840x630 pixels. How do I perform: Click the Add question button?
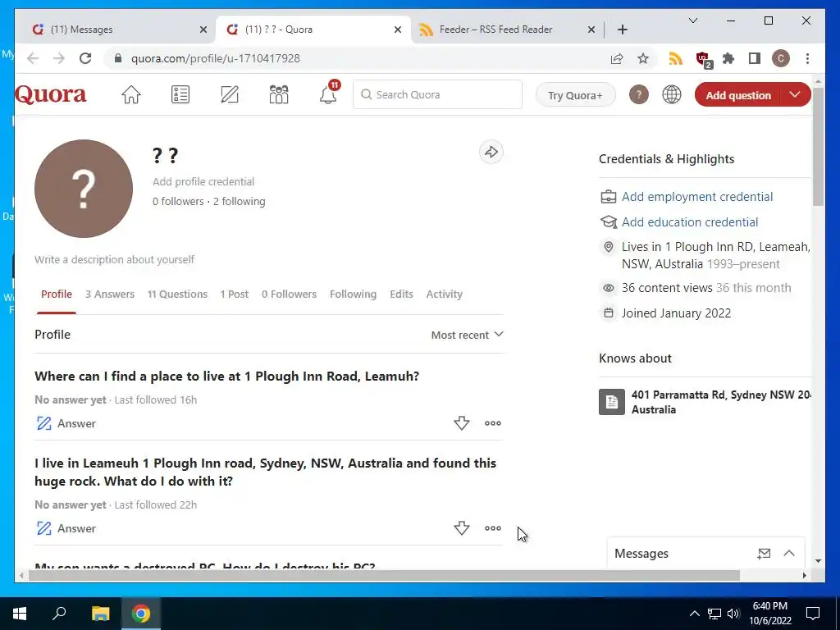tap(738, 95)
